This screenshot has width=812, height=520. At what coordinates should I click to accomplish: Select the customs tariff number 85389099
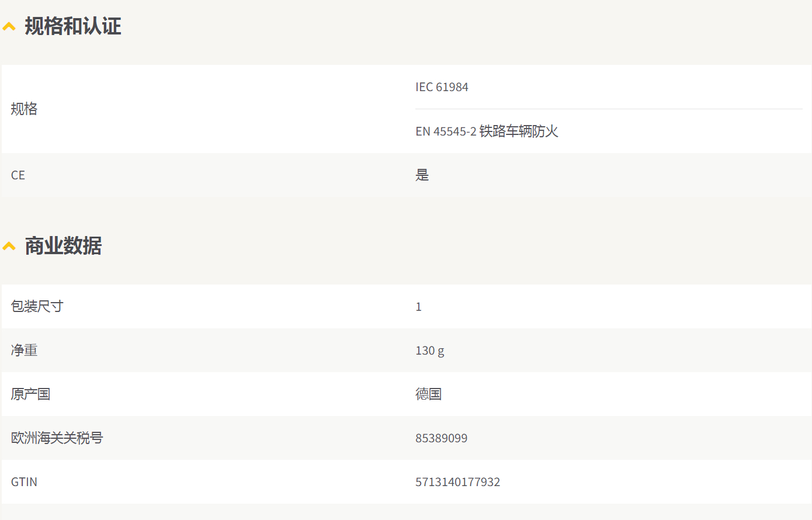click(441, 438)
